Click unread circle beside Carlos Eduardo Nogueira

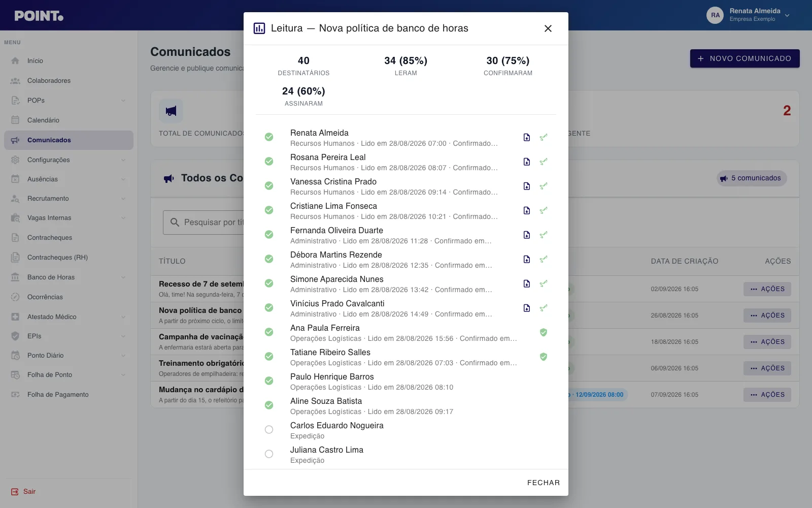click(269, 429)
